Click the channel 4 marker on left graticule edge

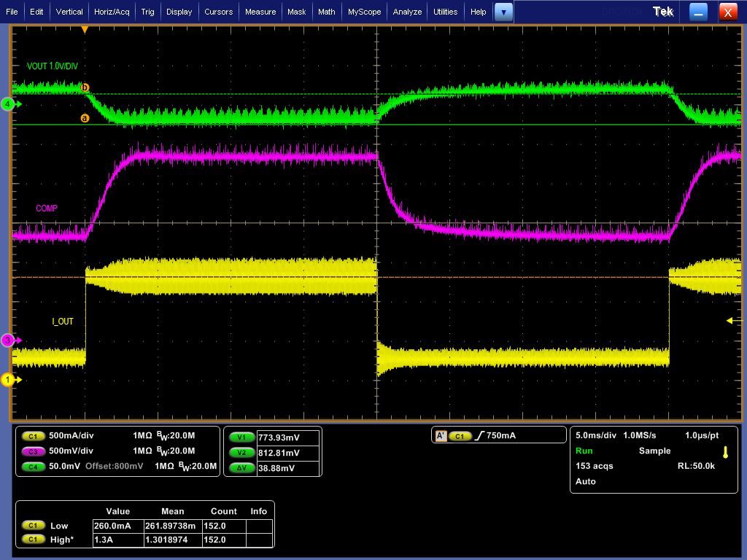tap(7, 104)
